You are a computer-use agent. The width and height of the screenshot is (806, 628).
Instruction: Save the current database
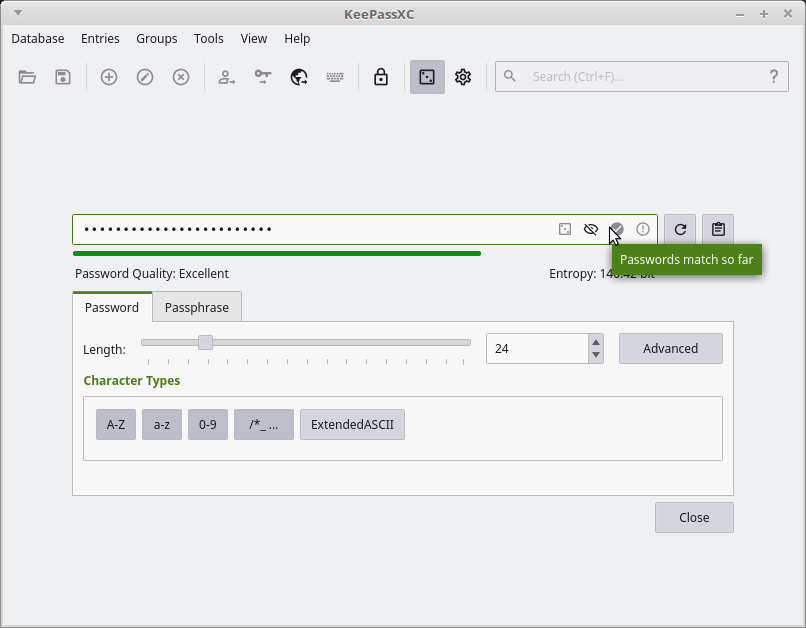click(62, 76)
